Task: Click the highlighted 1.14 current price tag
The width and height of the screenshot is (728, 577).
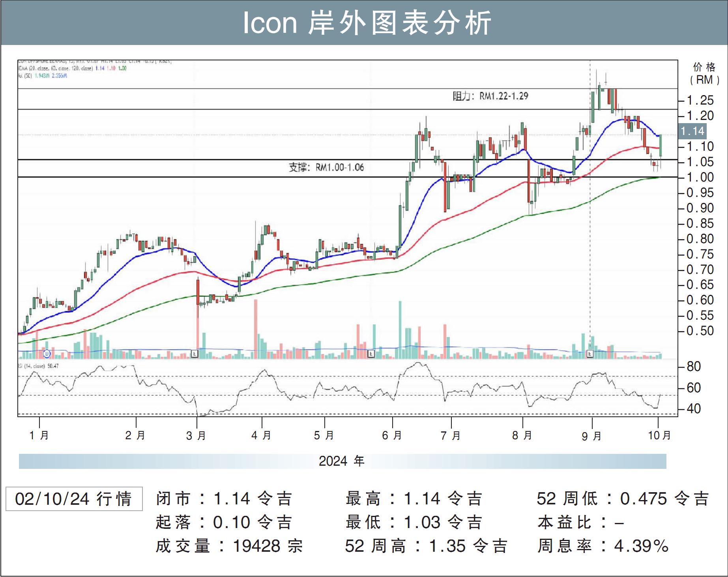Action: [x=692, y=131]
